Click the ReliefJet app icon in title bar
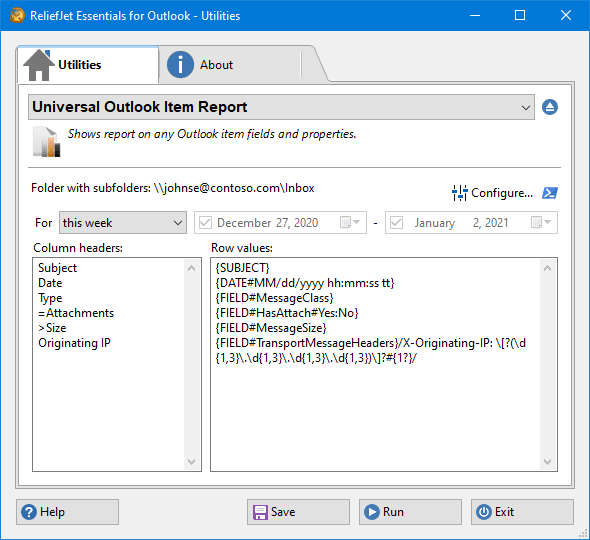The width and height of the screenshot is (590, 540). pyautogui.click(x=17, y=15)
